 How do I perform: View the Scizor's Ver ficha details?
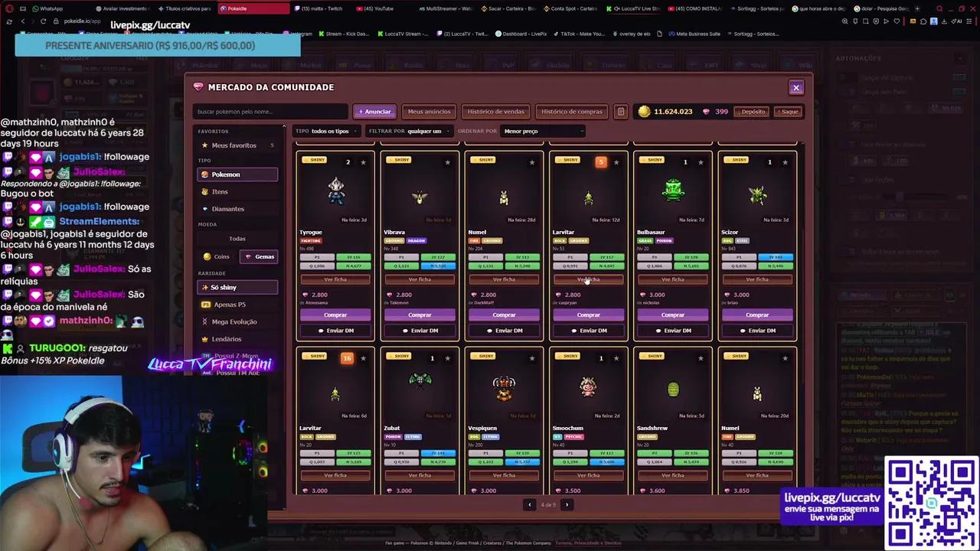(757, 279)
